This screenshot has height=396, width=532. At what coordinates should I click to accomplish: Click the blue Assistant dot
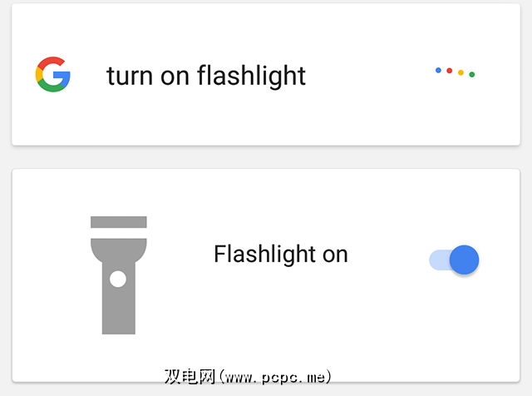pos(438,70)
